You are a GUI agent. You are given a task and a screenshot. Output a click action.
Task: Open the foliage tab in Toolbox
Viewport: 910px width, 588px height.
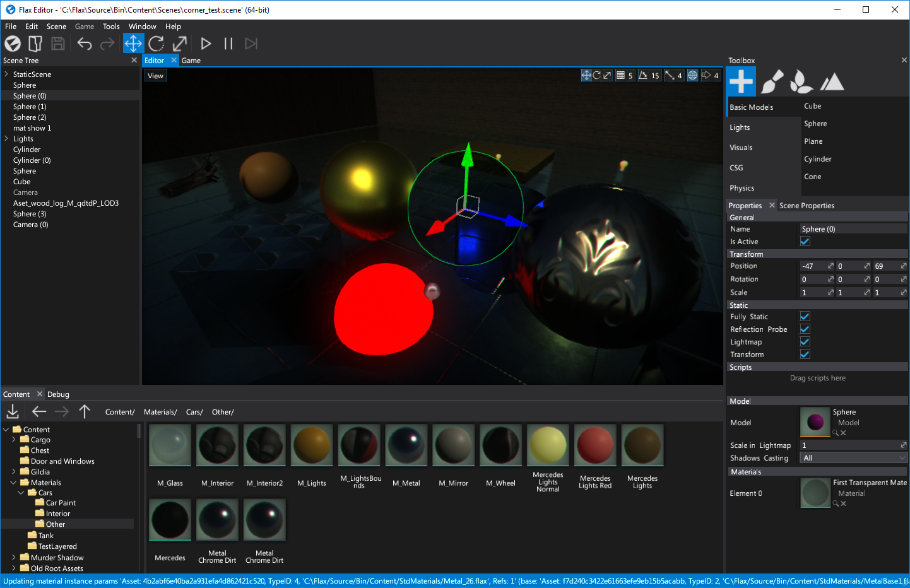click(801, 81)
